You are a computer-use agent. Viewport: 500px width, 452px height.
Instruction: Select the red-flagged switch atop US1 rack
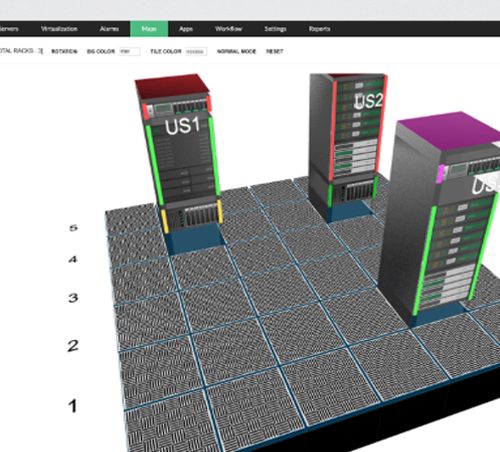177,108
